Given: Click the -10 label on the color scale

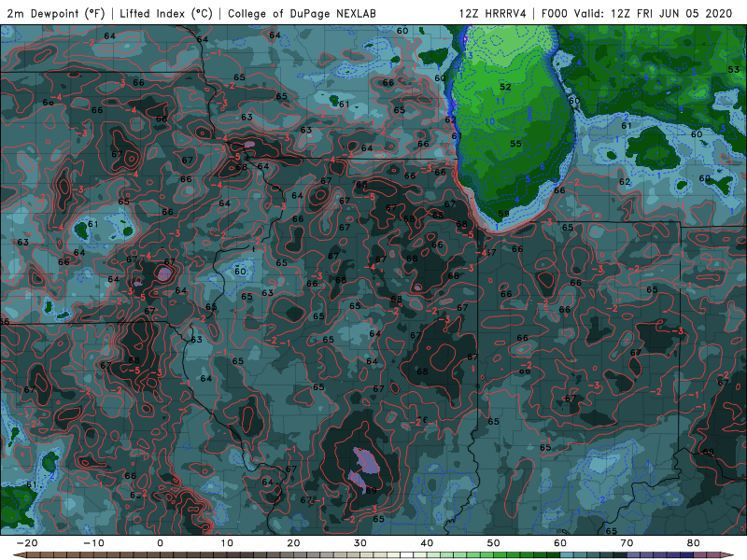Looking at the screenshot, I should click(x=93, y=543).
